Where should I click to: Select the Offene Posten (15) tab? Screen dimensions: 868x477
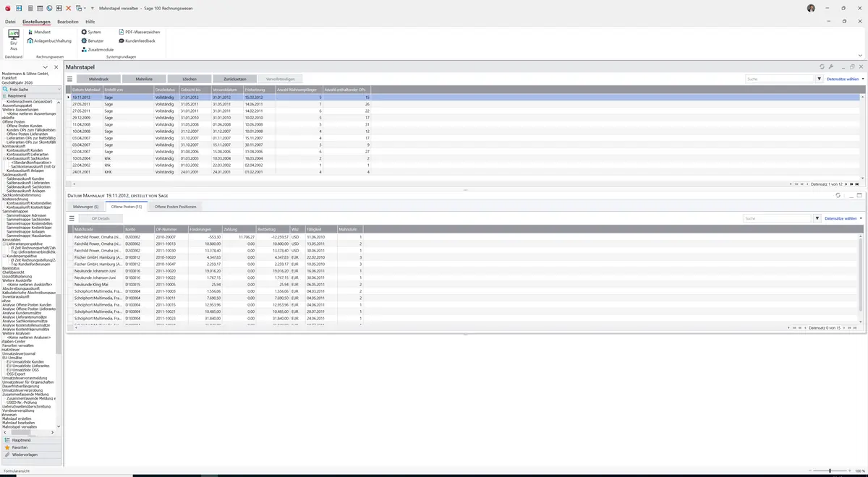(x=127, y=207)
